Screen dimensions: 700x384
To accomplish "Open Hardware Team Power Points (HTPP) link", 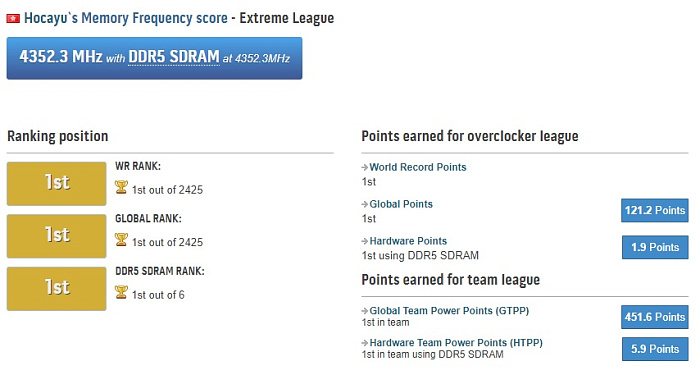I will coord(456,342).
